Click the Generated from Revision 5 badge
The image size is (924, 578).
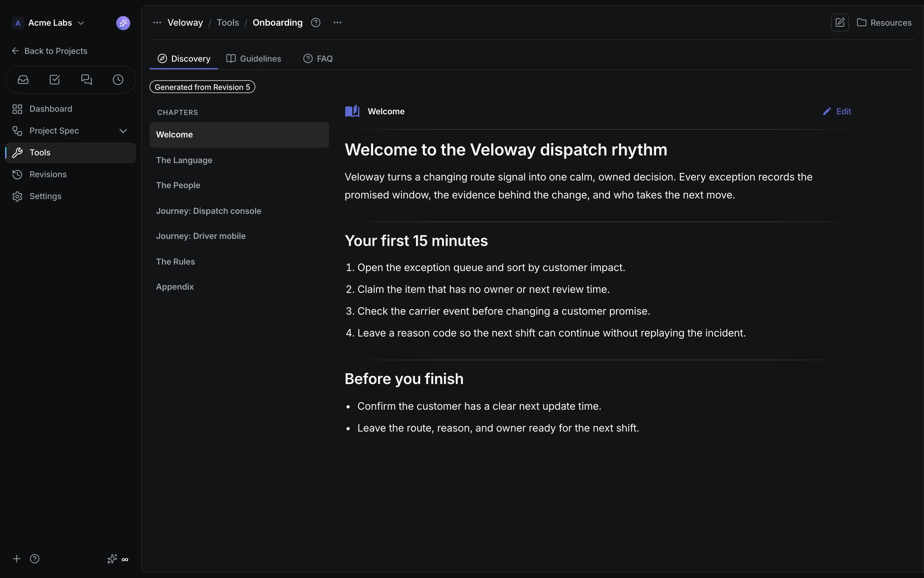point(202,87)
